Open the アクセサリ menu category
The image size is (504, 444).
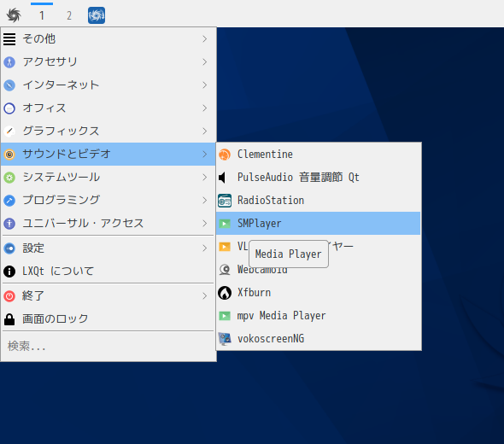108,62
